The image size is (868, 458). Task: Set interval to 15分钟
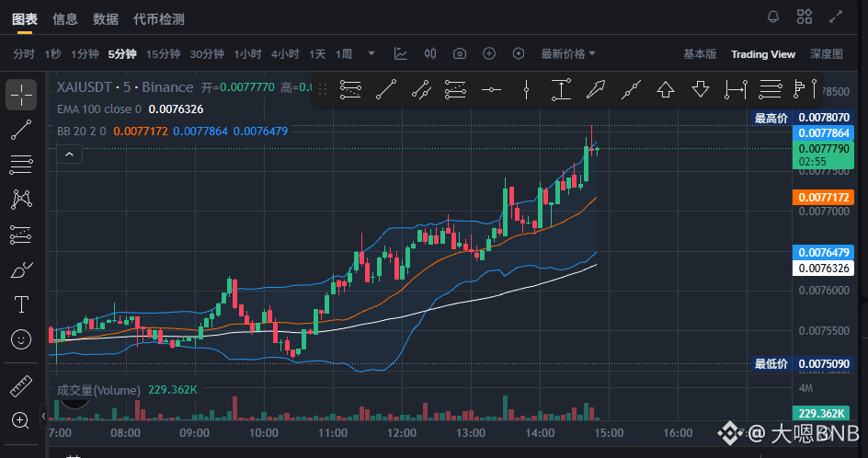coord(164,53)
